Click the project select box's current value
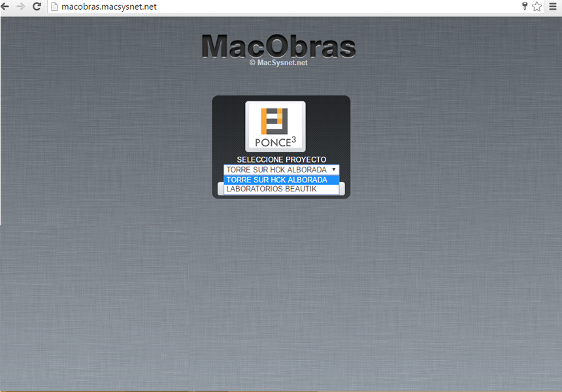The height and width of the screenshot is (392, 562). tap(276, 169)
